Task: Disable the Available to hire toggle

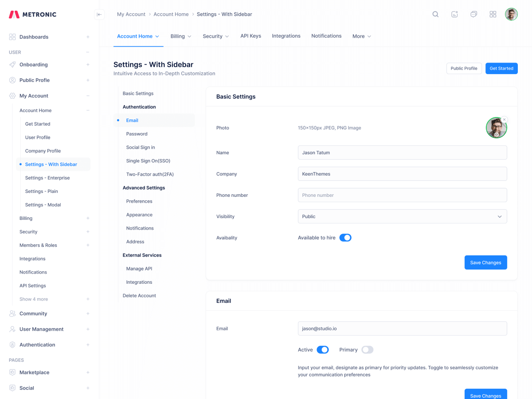Action: click(345, 237)
